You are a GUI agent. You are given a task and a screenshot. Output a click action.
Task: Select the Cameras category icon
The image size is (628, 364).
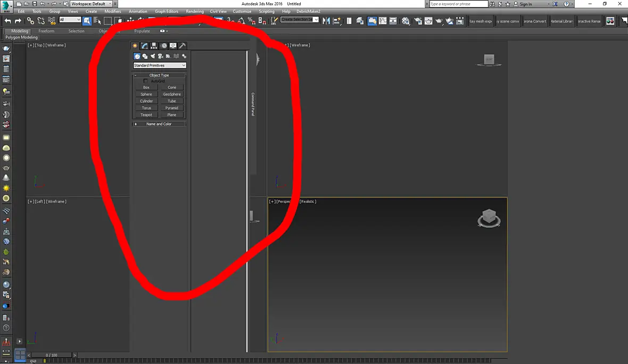[x=161, y=56]
